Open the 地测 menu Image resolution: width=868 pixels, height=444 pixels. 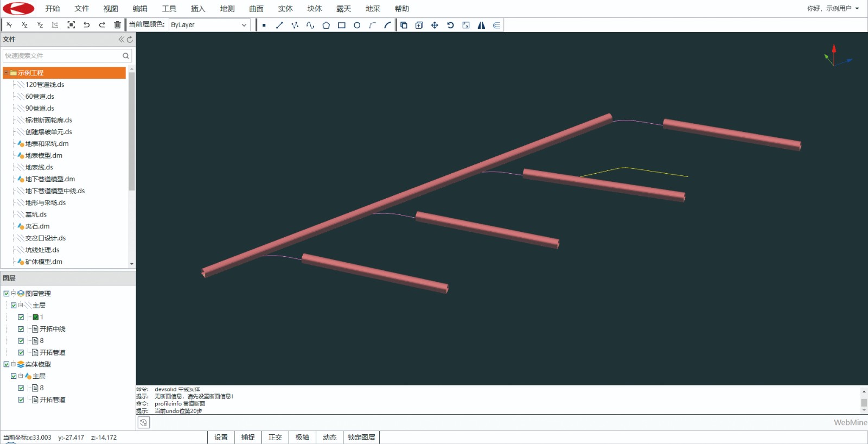point(227,9)
